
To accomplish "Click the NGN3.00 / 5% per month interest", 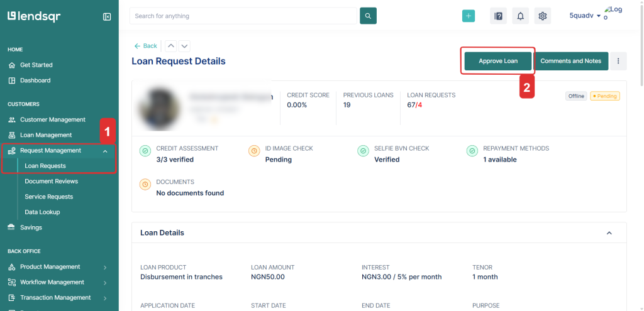I will [x=402, y=277].
